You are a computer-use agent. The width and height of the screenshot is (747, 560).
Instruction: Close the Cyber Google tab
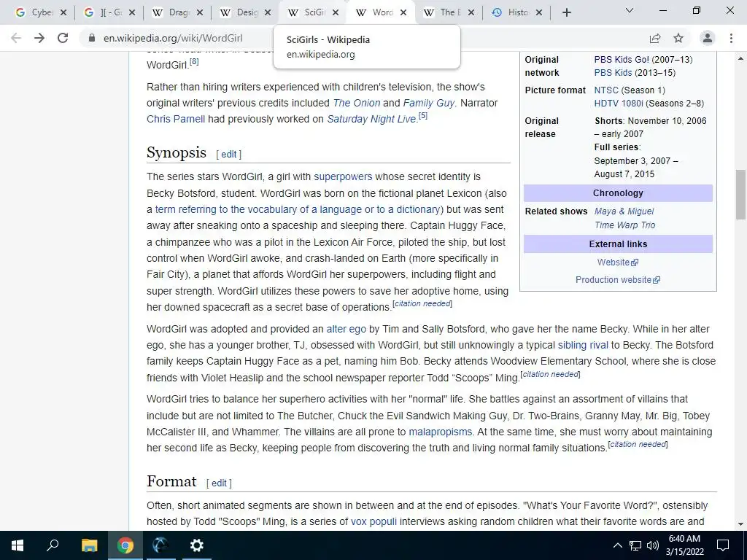63,13
